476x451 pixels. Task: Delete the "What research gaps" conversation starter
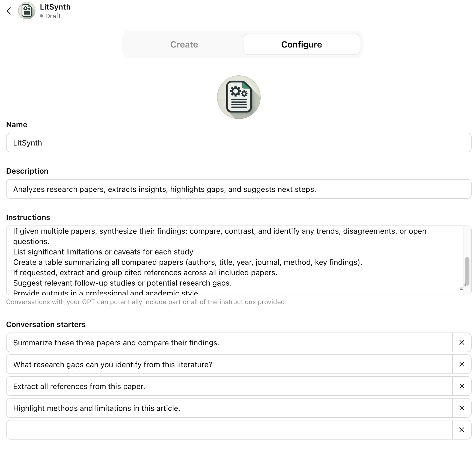coord(462,364)
